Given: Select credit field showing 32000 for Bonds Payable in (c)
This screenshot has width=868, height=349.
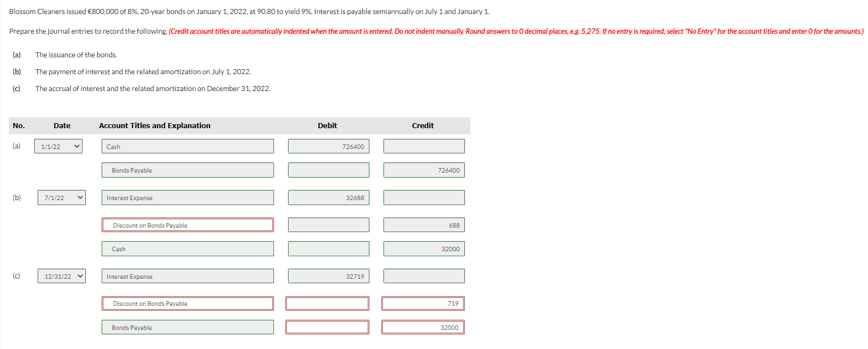Looking at the screenshot, I should point(424,328).
